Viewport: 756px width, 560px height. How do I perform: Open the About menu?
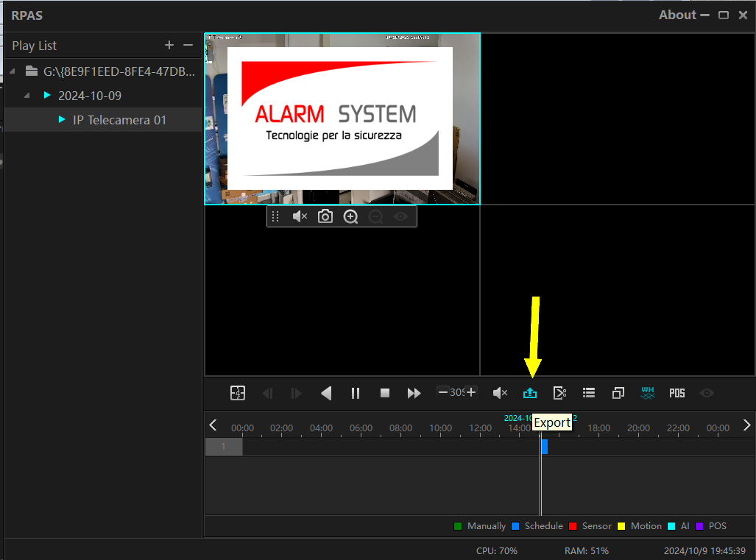[677, 15]
